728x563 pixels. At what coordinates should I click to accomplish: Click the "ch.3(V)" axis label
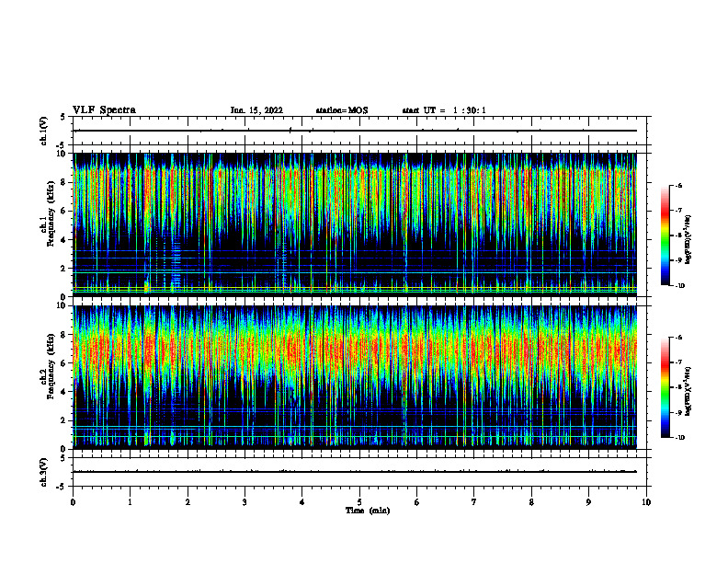click(43, 472)
